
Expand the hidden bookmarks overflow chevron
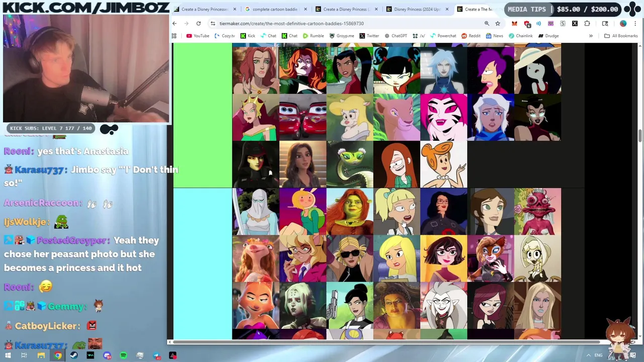[591, 36]
